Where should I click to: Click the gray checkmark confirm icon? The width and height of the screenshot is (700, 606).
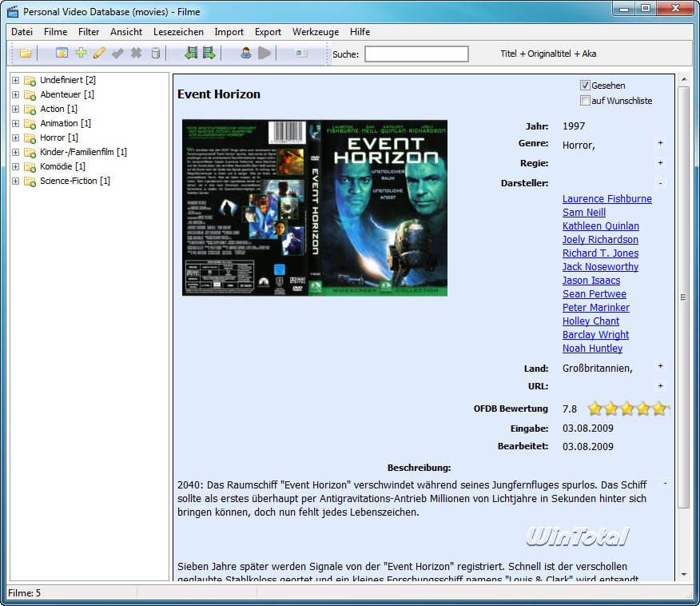[117, 54]
